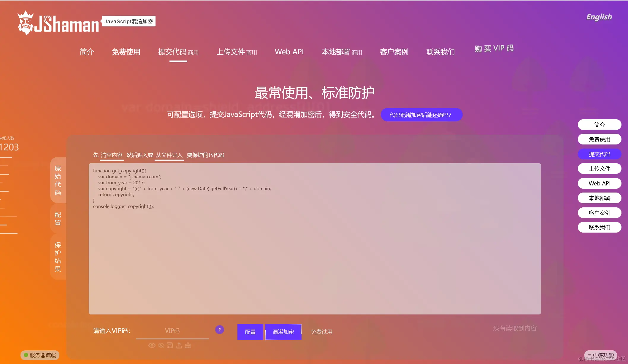Select 提交代码 in the right sidebar
Viewport: 628px width, 364px height.
coord(599,154)
